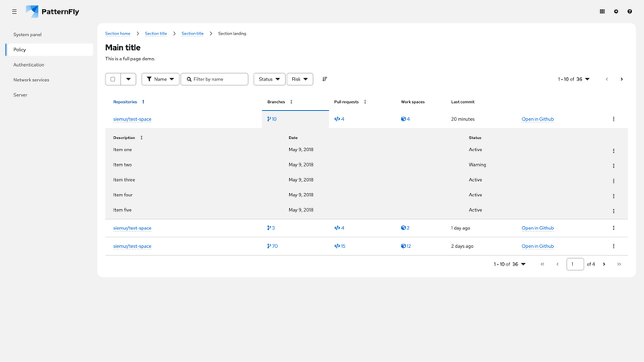Open kebab menu beside Branches column header
Screen dimensions: 644x362
[x=291, y=102]
